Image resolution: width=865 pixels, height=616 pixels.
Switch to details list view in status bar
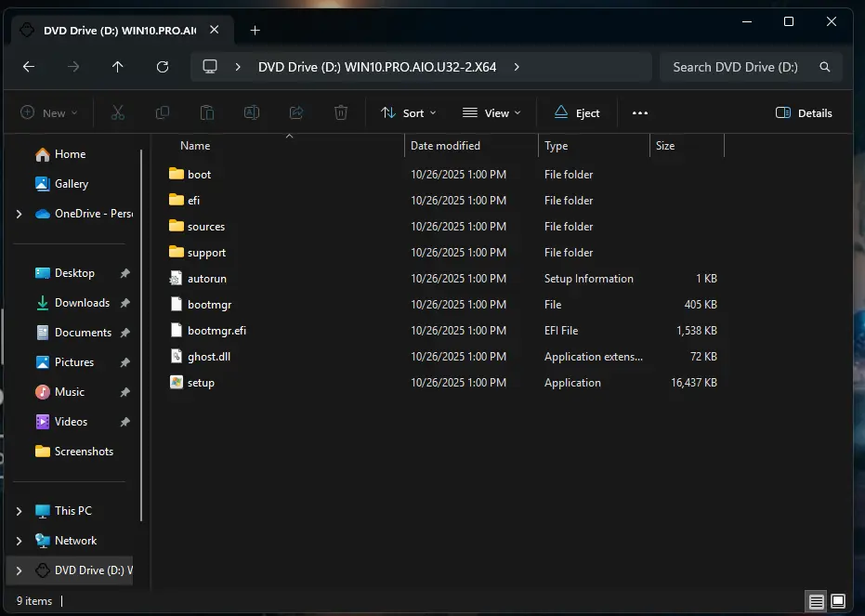coord(817,601)
